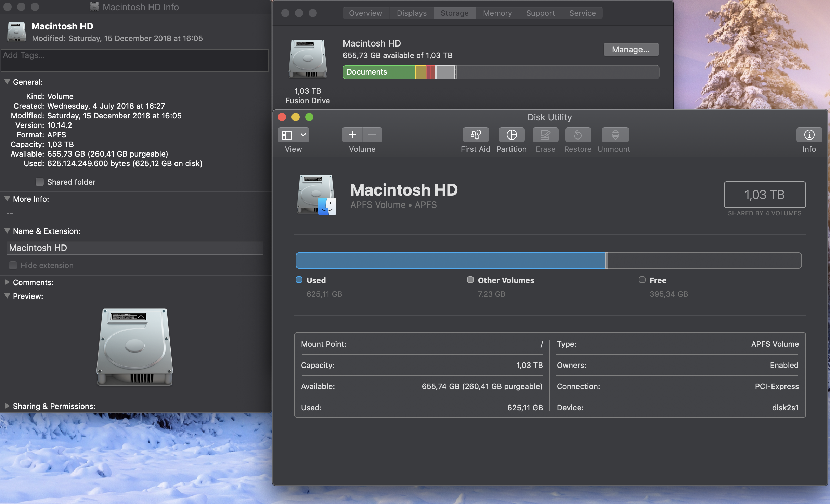This screenshot has height=504, width=830.
Task: Click the gray segment of storage bar
Action: (445, 72)
